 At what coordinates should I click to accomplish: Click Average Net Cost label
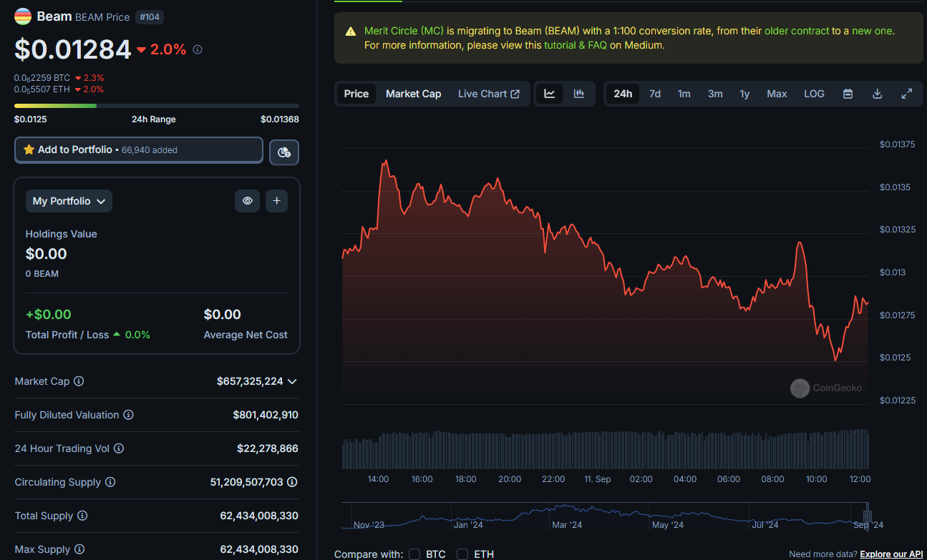click(x=246, y=335)
